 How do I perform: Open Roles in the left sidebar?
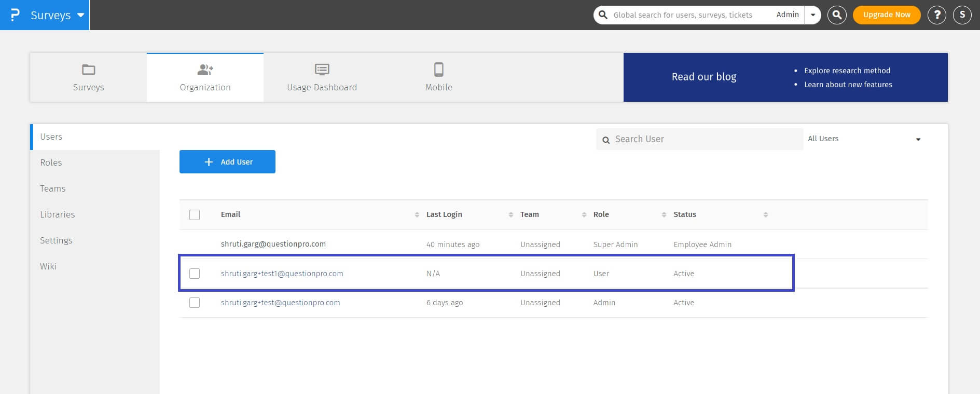pos(51,162)
